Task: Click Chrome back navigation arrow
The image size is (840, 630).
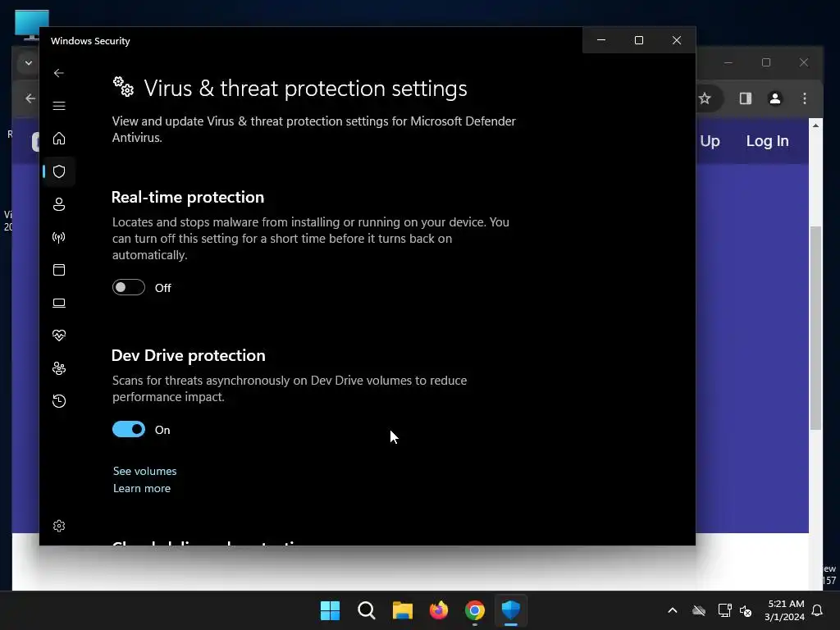Action: click(30, 98)
